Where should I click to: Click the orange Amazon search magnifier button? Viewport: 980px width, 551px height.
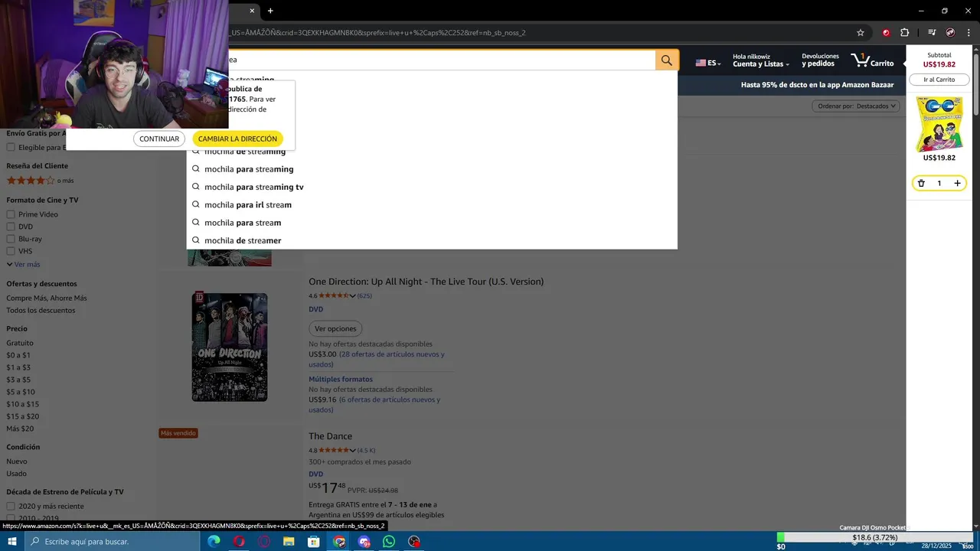pyautogui.click(x=667, y=60)
